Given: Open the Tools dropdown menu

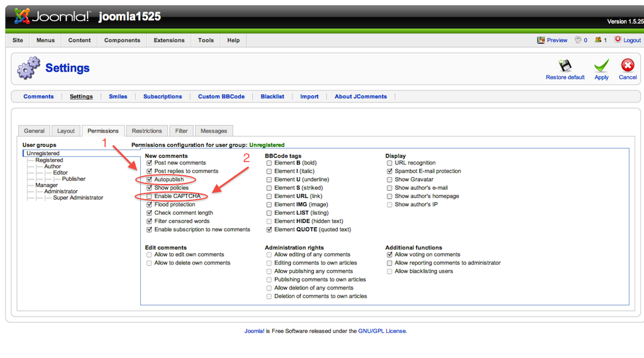Looking at the screenshot, I should [x=206, y=40].
